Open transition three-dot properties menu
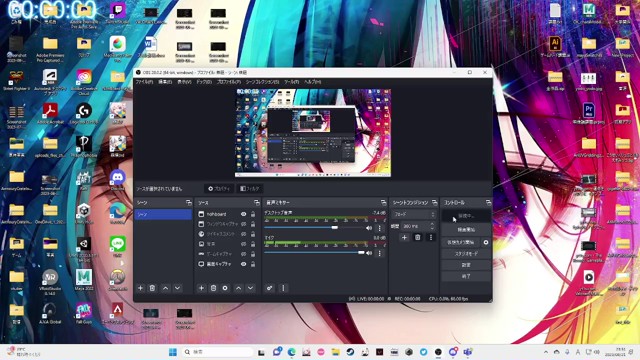 tap(431, 238)
